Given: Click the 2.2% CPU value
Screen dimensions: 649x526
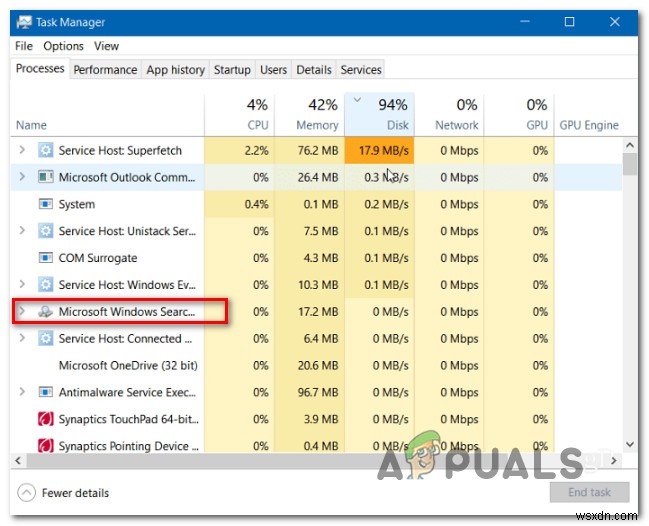Looking at the screenshot, I should pos(256,150).
